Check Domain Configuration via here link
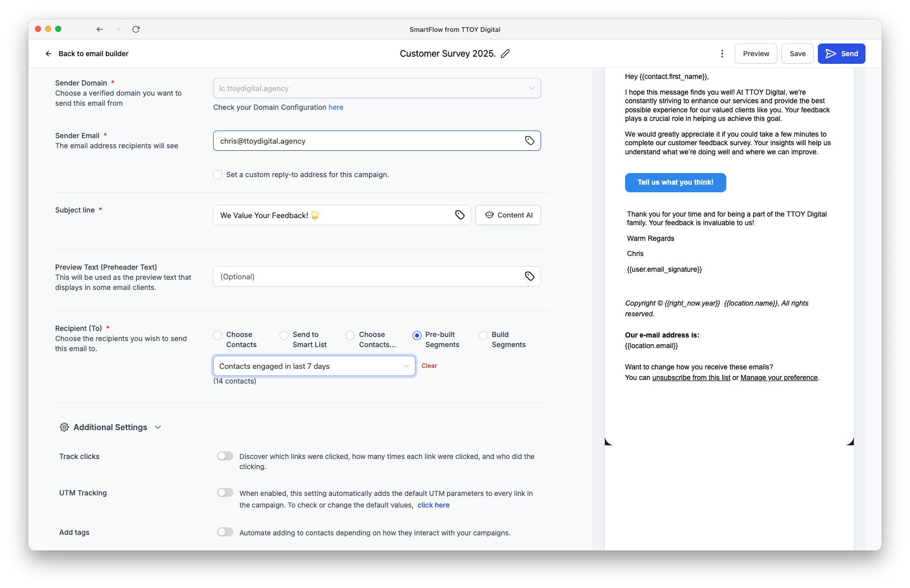The height and width of the screenshot is (588, 910). pyautogui.click(x=336, y=107)
